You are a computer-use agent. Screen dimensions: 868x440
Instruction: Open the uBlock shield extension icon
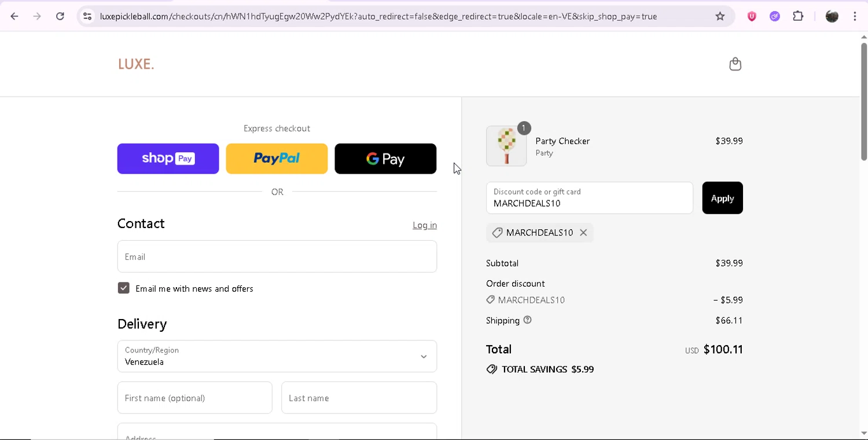click(752, 16)
